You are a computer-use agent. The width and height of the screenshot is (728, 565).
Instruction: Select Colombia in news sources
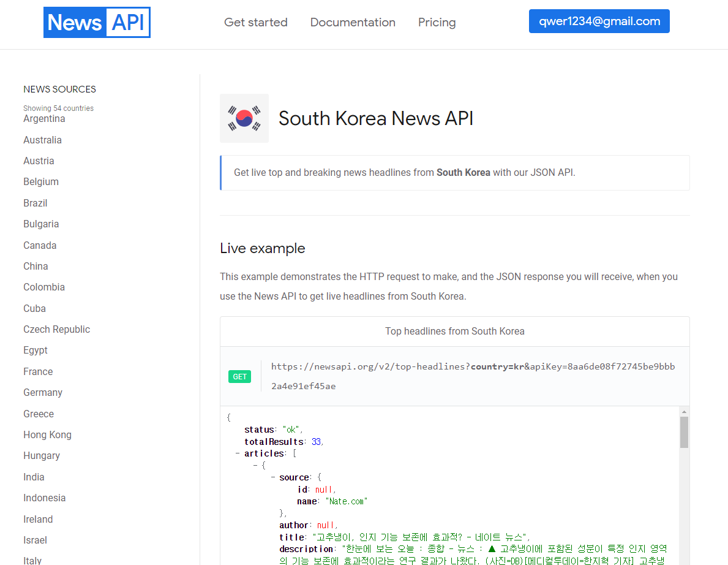tap(44, 287)
